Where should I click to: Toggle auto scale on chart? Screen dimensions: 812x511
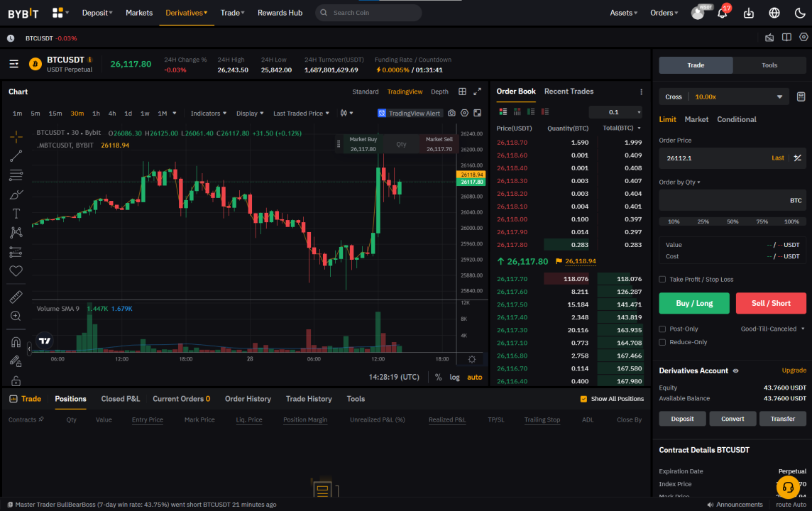[474, 377]
